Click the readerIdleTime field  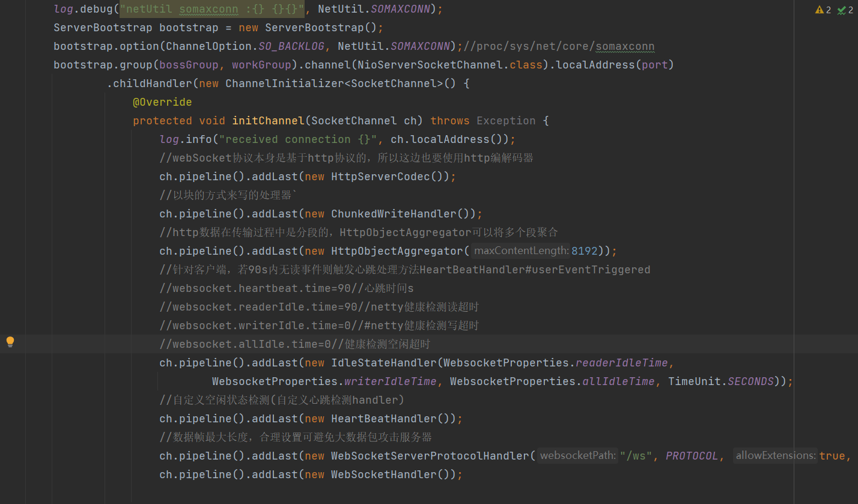click(622, 363)
